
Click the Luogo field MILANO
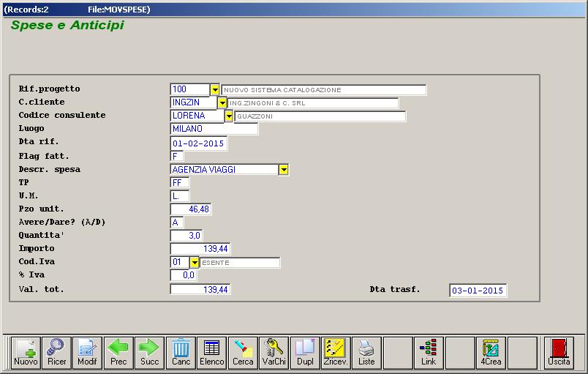(214, 129)
